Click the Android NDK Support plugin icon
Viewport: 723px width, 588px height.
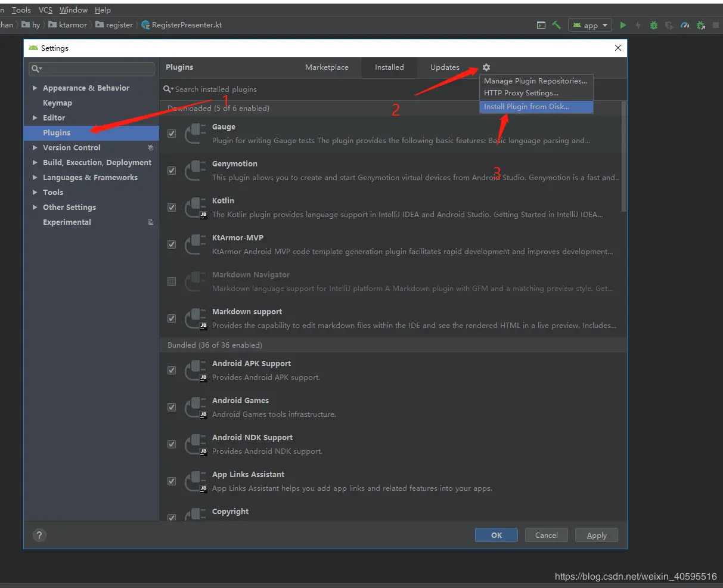[196, 444]
